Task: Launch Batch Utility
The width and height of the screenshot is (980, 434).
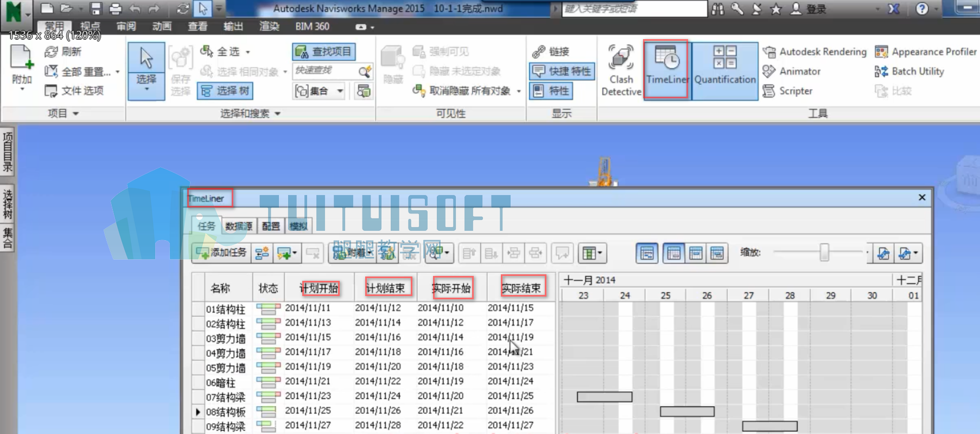Action: click(909, 71)
